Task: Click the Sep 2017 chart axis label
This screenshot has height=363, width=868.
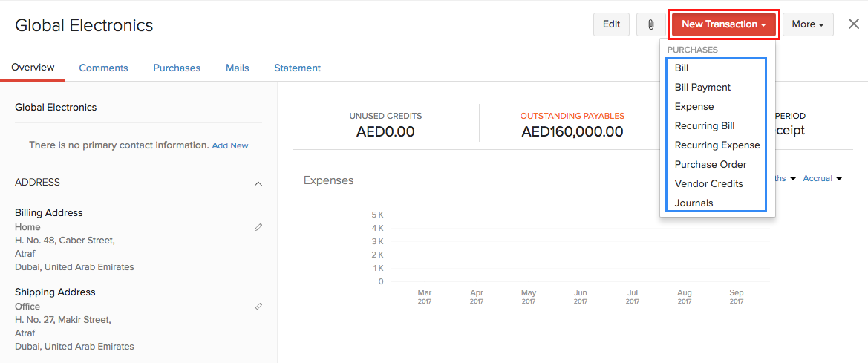Action: [x=737, y=297]
